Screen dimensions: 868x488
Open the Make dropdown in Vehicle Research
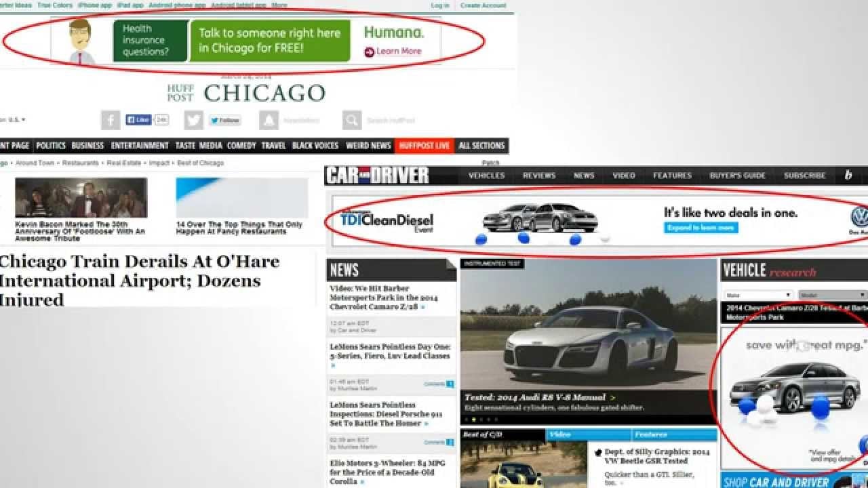pyautogui.click(x=757, y=294)
